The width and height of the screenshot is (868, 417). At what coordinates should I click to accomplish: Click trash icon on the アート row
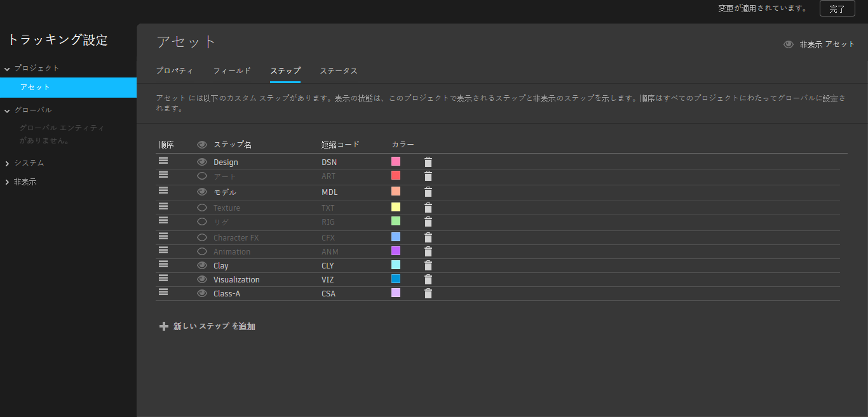tap(428, 176)
